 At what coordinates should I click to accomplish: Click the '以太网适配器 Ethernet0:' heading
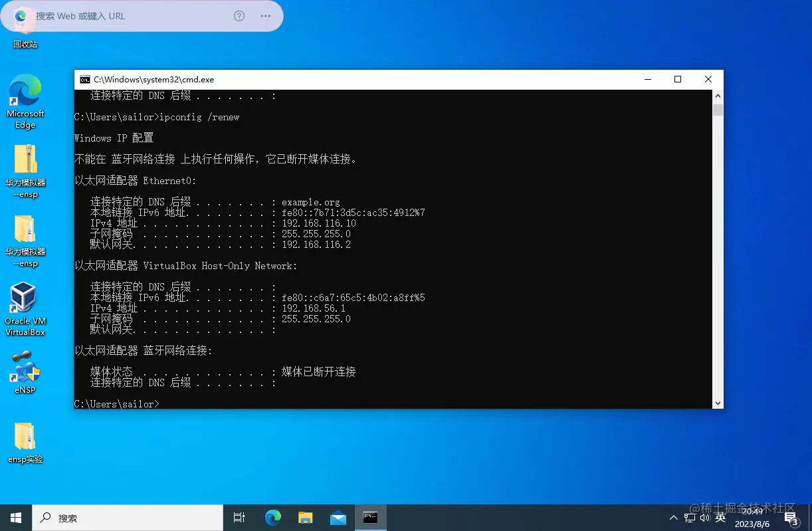click(x=136, y=181)
